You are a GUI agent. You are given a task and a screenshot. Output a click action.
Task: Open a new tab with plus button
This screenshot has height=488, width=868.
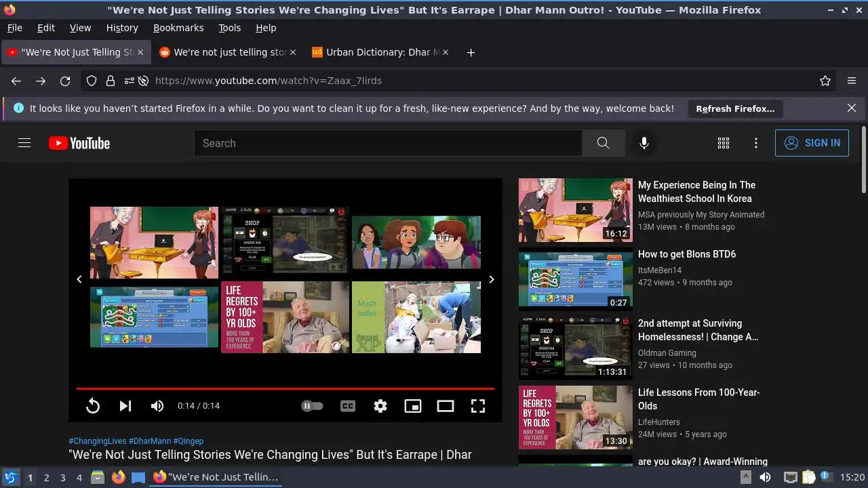471,52
